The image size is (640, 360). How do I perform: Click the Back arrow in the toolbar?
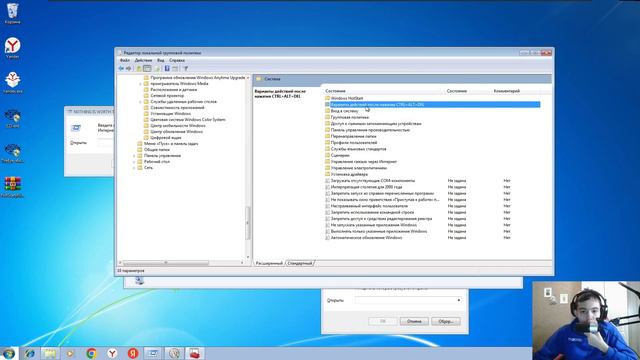coord(121,69)
